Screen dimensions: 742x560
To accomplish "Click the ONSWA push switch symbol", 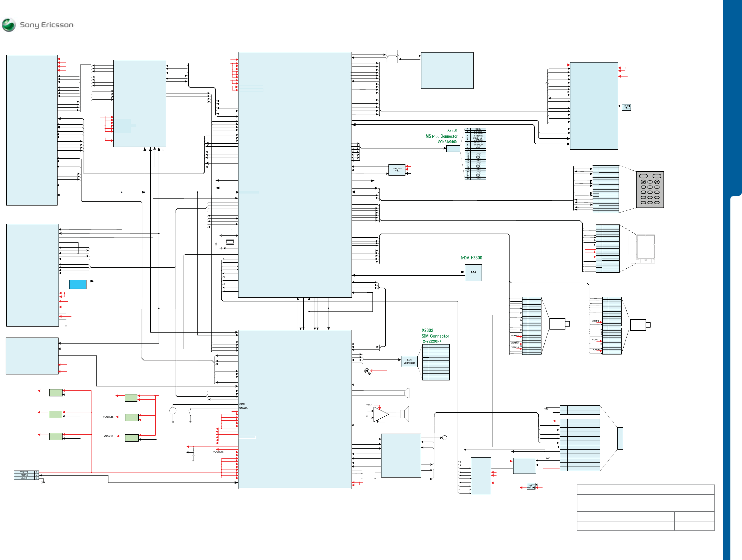I will 190,413.
